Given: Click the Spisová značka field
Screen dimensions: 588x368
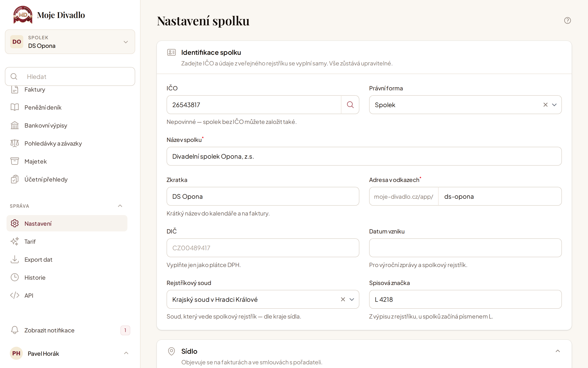Looking at the screenshot, I should 465,299.
